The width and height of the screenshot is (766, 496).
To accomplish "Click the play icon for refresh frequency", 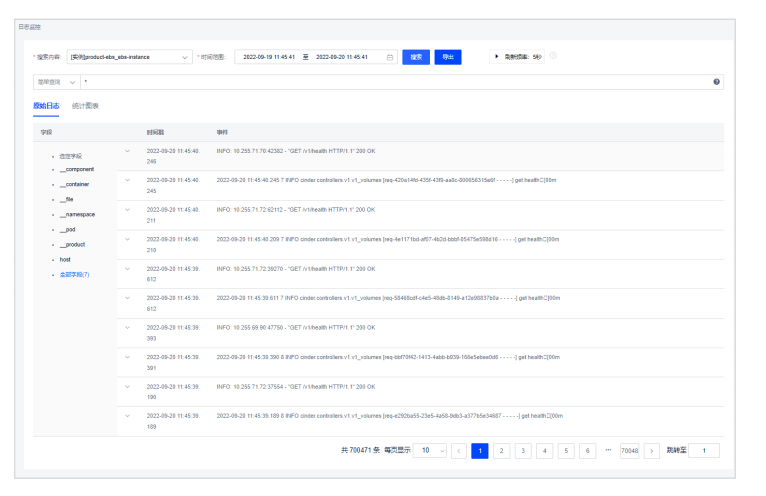I will tap(495, 57).
